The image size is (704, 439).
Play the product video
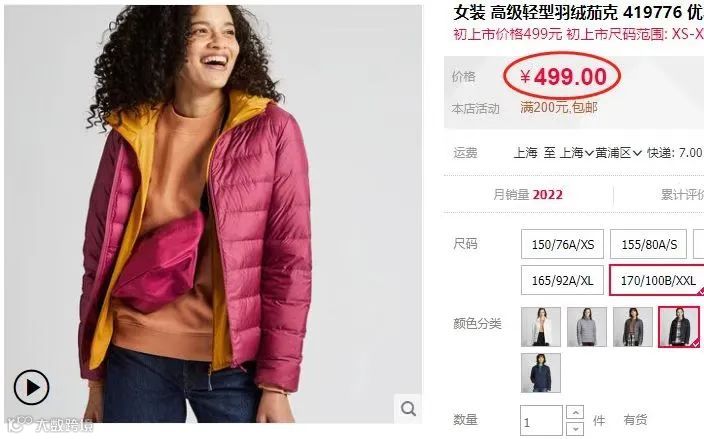coord(31,387)
